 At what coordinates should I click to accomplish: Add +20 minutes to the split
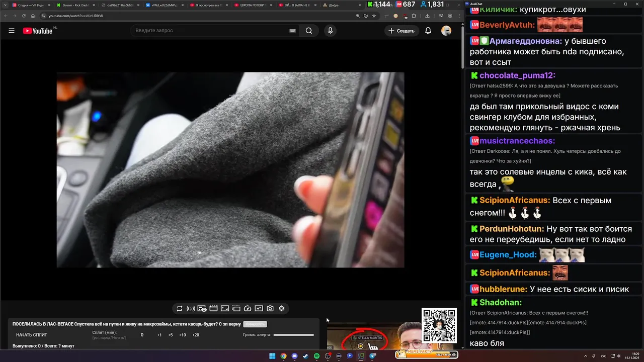tap(196, 335)
